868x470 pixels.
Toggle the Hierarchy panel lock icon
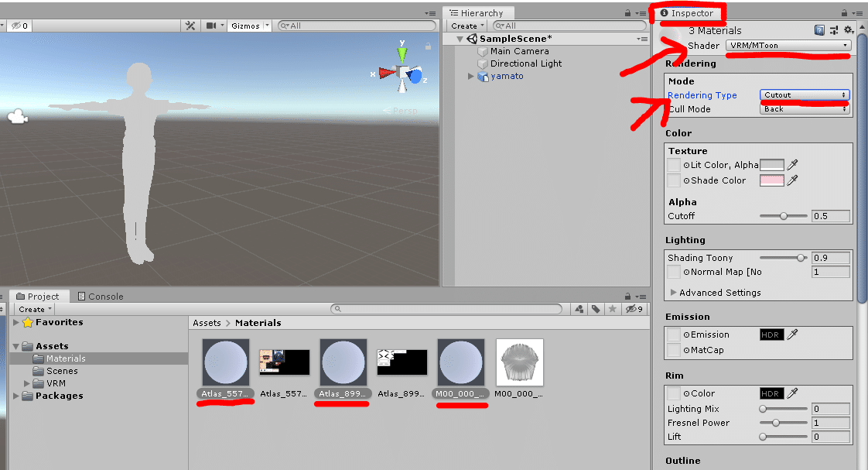tap(627, 12)
